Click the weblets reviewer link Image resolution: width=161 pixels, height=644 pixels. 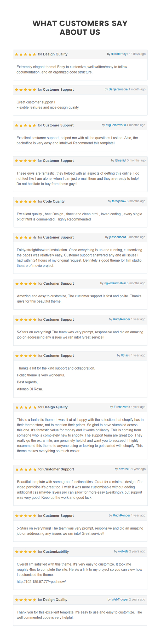tap(123, 551)
